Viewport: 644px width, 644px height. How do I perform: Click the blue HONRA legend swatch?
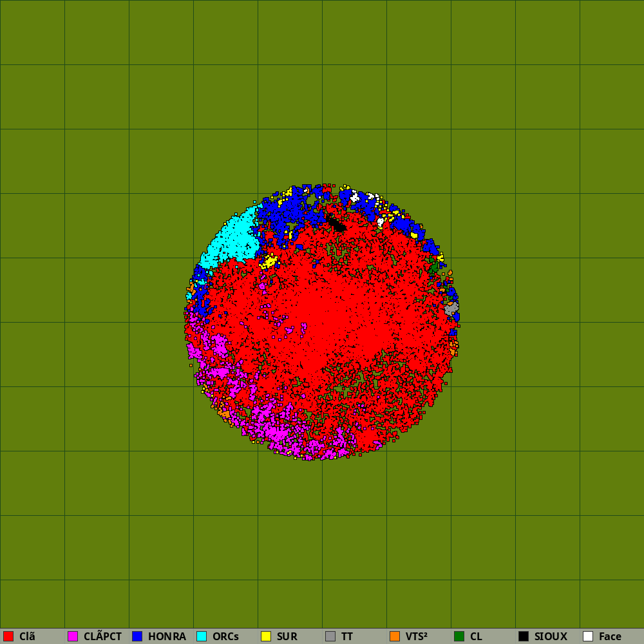137,636
